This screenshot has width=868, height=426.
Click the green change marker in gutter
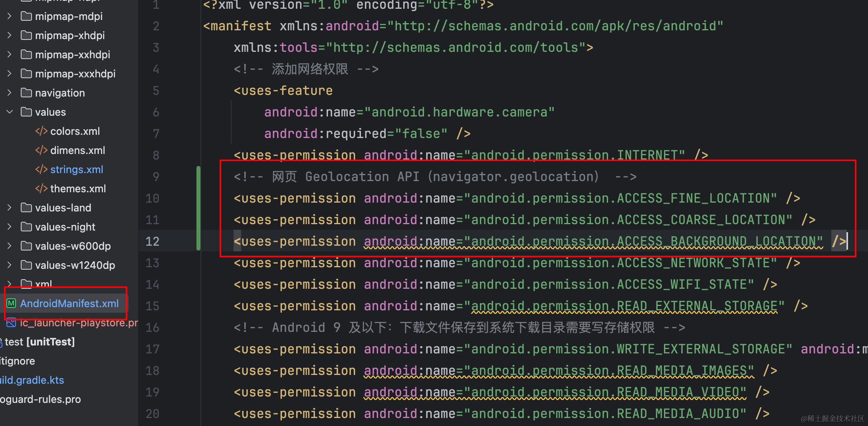198,209
